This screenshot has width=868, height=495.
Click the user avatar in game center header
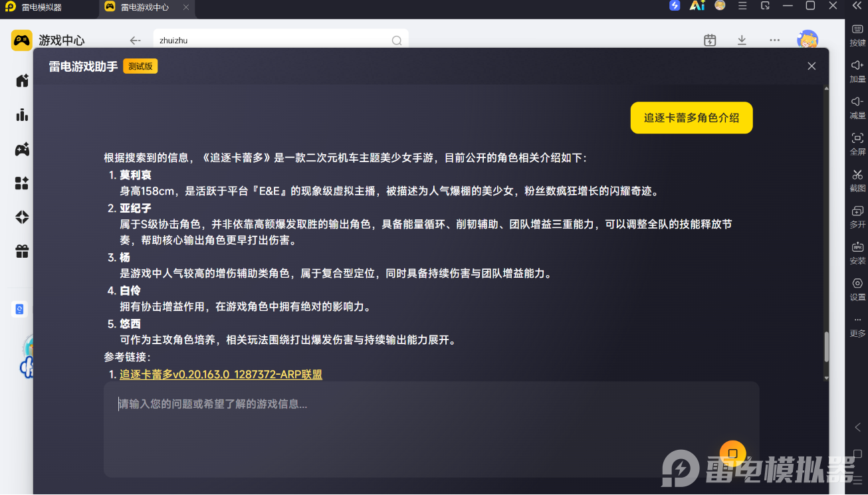(808, 40)
